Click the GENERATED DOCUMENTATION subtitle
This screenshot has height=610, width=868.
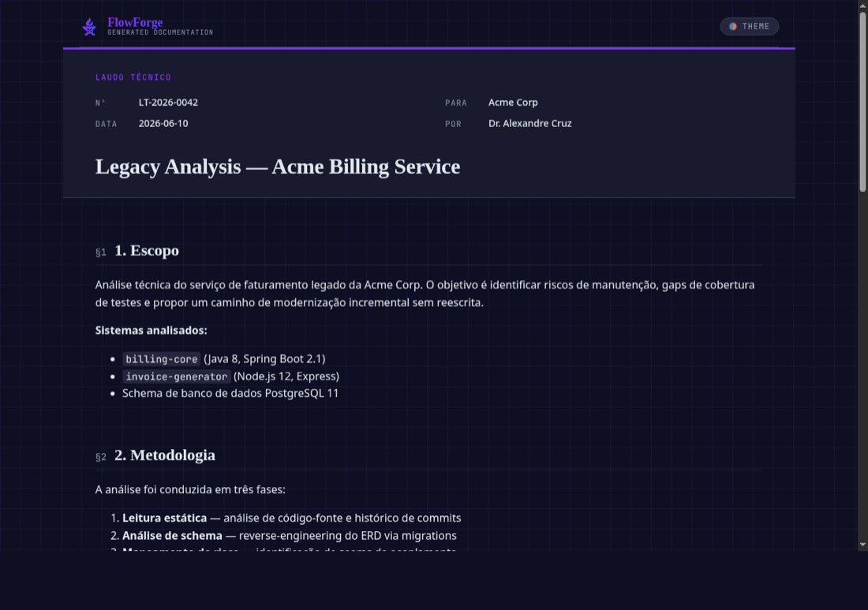point(160,32)
